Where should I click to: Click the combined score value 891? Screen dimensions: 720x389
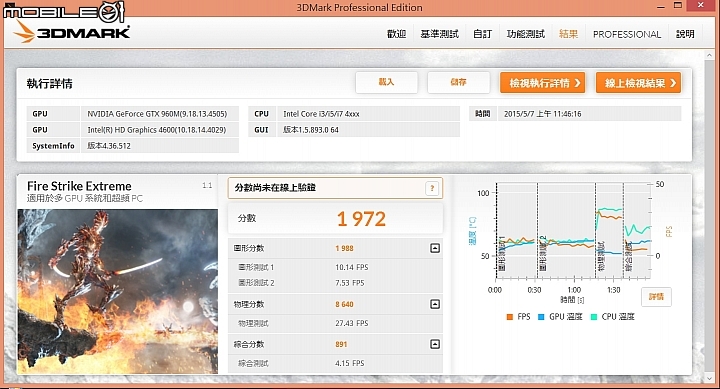pyautogui.click(x=341, y=344)
